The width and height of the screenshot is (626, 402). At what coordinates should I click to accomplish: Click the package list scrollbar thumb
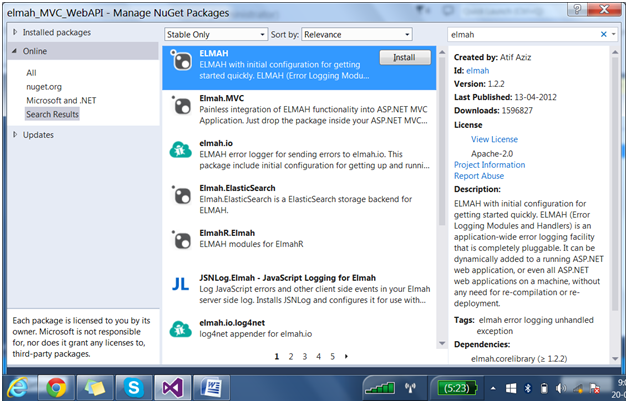[442, 141]
